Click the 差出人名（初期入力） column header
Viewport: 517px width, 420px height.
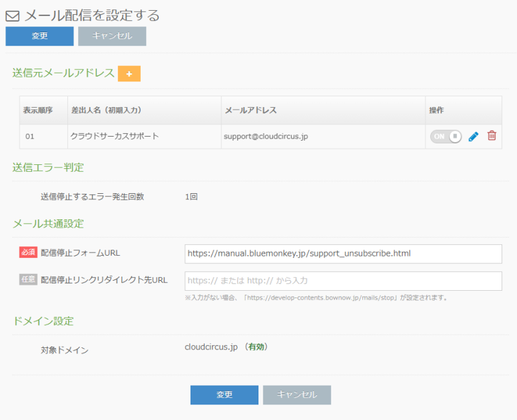pos(106,110)
